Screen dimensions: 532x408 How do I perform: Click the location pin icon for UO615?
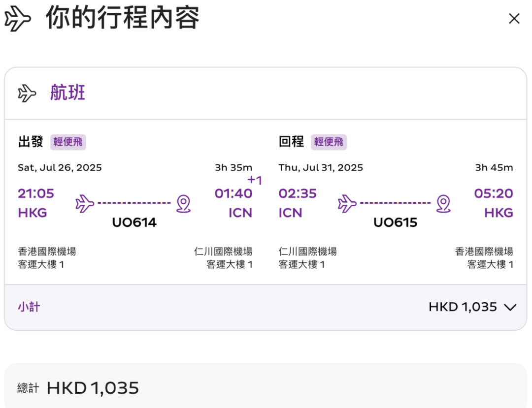tap(443, 204)
